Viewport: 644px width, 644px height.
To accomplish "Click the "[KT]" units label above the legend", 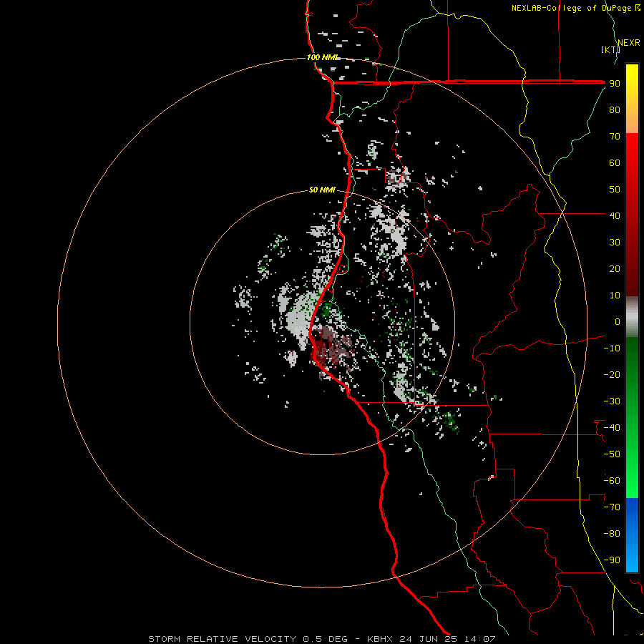I will [x=610, y=49].
